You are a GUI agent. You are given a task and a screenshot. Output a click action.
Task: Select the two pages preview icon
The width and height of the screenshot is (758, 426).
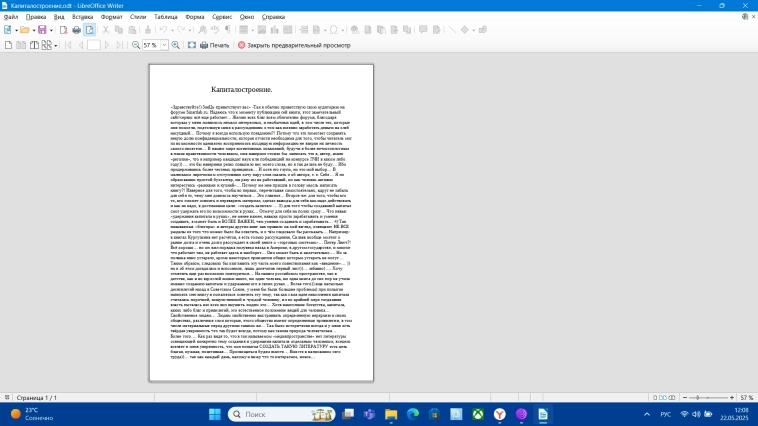coord(22,45)
